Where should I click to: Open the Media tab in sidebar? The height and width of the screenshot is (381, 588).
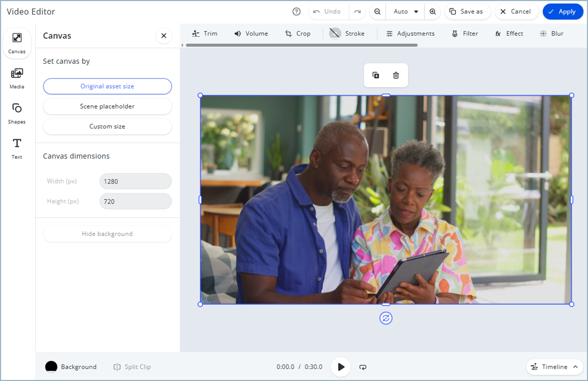click(17, 78)
